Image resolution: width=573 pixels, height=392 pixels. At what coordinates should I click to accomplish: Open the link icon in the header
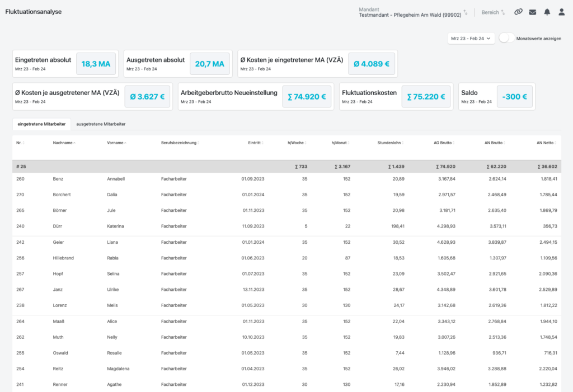click(518, 12)
